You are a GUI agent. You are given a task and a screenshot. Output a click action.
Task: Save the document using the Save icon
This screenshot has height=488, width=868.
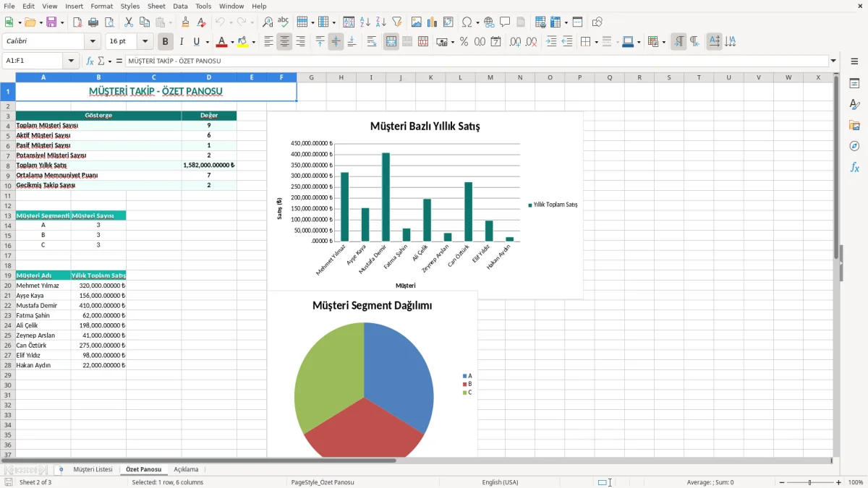51,22
